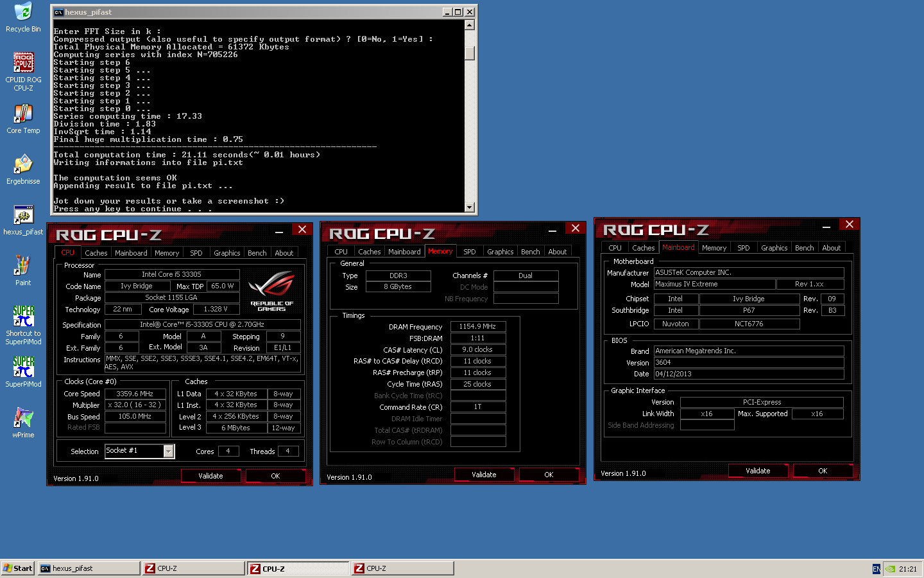Open the Shortcut to SuperPiMod icon

click(x=23, y=325)
